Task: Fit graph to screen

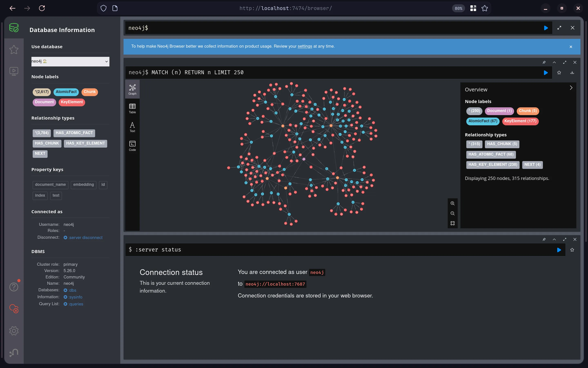Action: coord(452,223)
